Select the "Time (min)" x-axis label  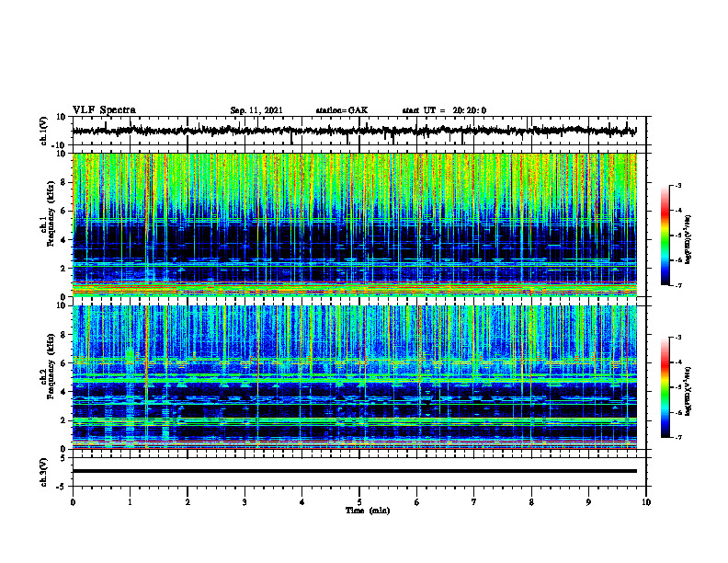tap(368, 511)
